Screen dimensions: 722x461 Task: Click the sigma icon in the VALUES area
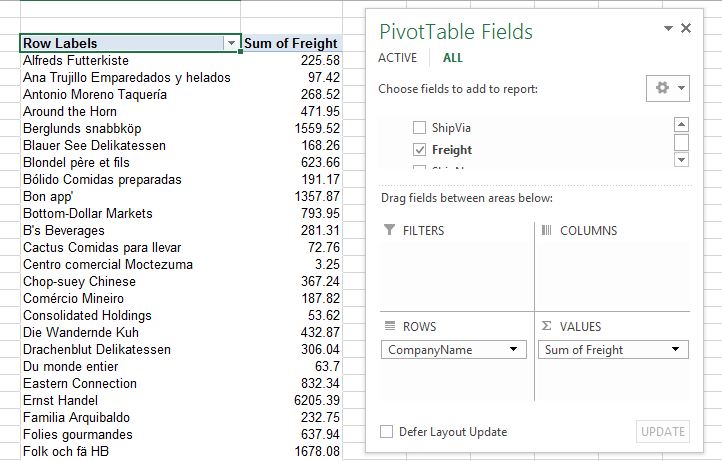pos(547,327)
